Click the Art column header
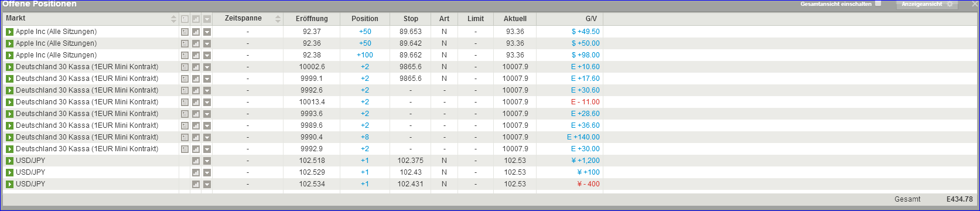The height and width of the screenshot is (211, 980). tap(444, 19)
